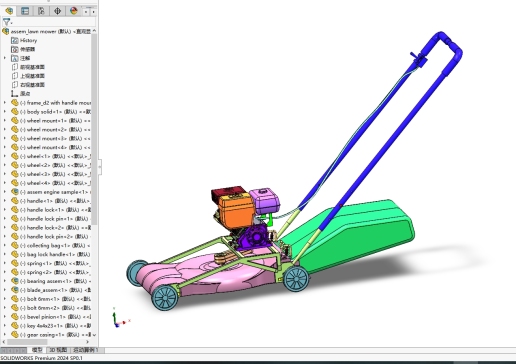
Task: Click the feature tree horizontal scrollbar thumb
Action: (27, 342)
